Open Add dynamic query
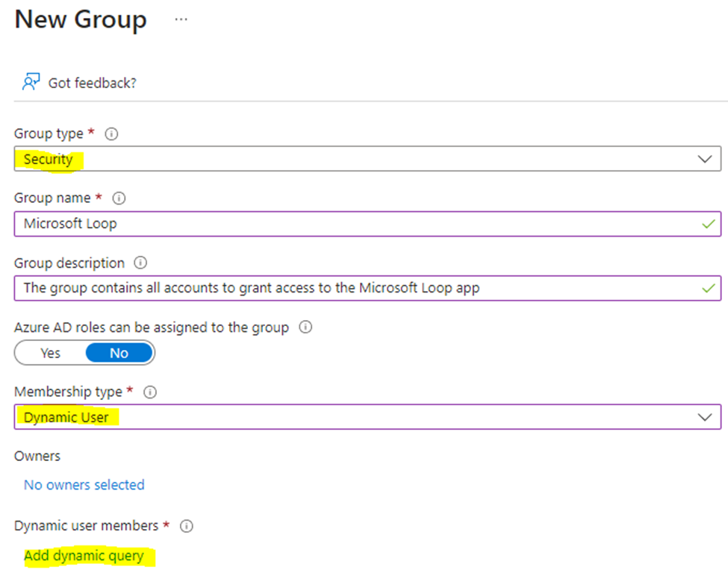 point(84,556)
